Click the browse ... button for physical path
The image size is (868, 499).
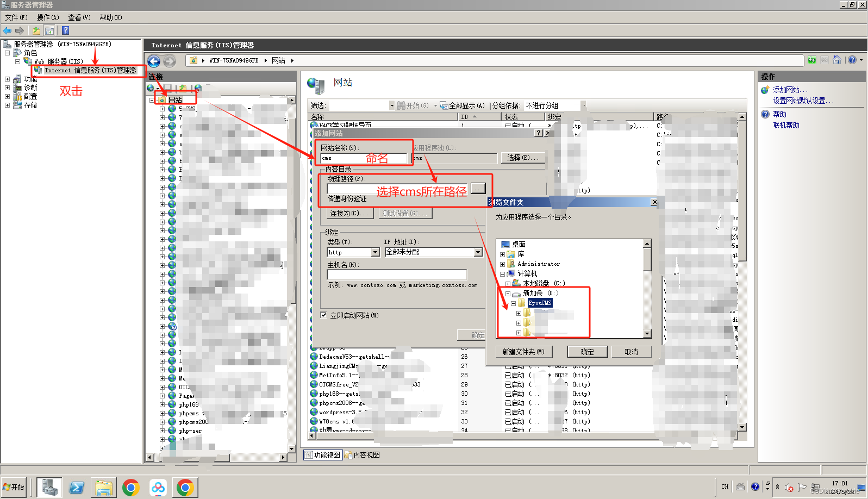click(x=478, y=189)
